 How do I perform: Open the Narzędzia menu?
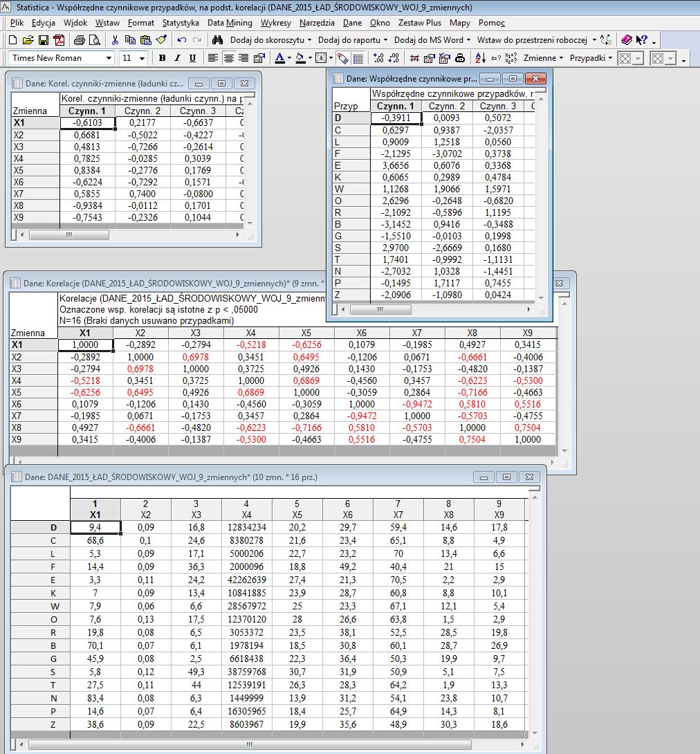(x=317, y=23)
